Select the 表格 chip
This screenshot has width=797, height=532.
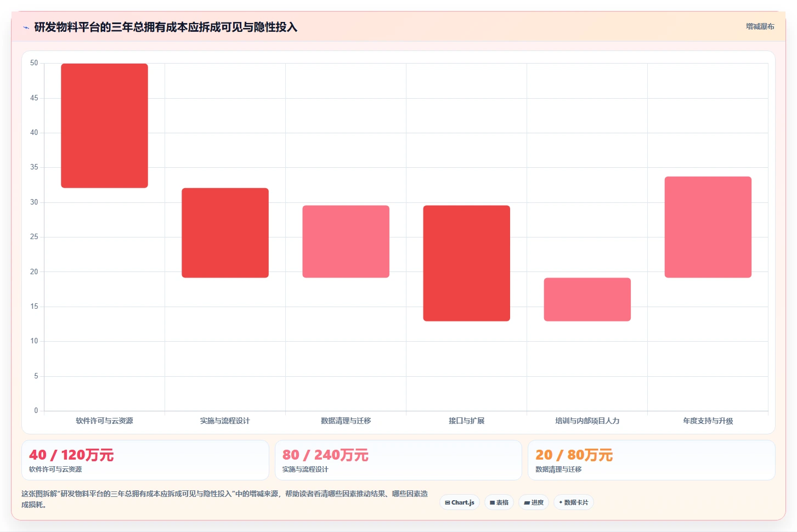coord(499,502)
